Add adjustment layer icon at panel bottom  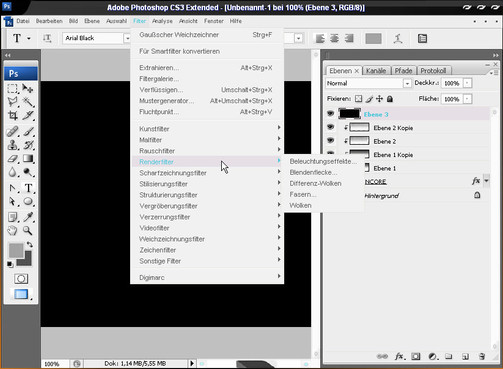coord(432,356)
